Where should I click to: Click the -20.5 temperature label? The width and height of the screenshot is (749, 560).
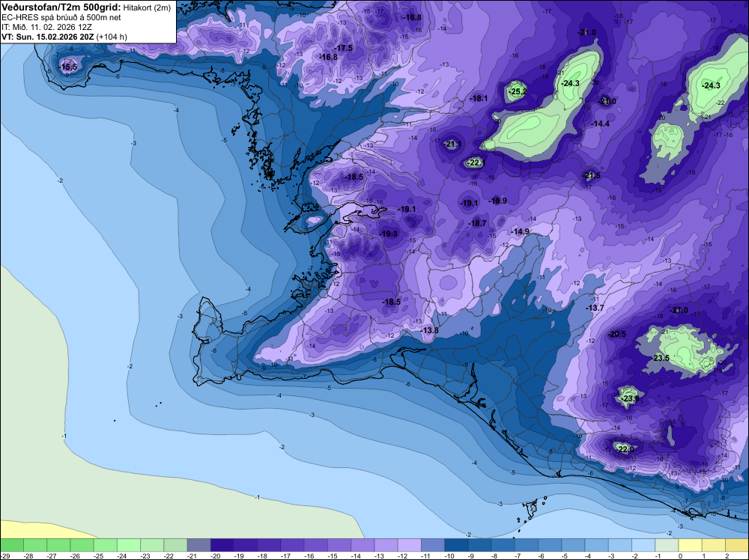coord(617,334)
